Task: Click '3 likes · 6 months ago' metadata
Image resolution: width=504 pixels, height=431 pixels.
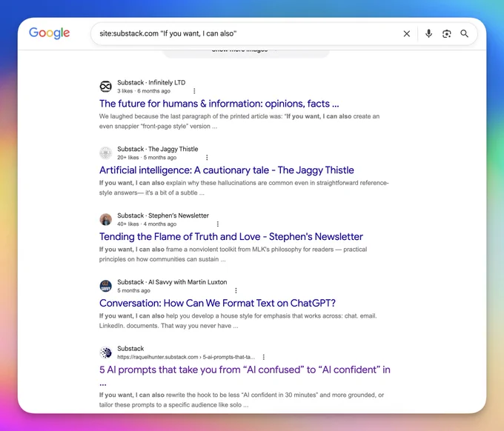Action: [x=144, y=91]
